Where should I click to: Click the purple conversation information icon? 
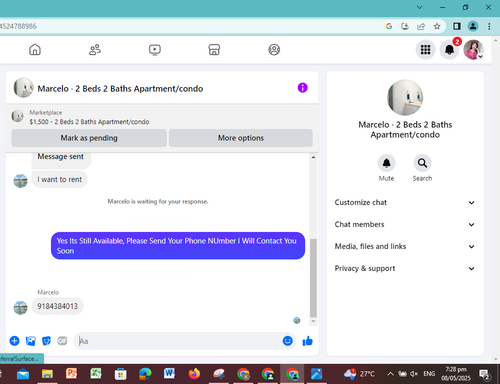coord(302,88)
